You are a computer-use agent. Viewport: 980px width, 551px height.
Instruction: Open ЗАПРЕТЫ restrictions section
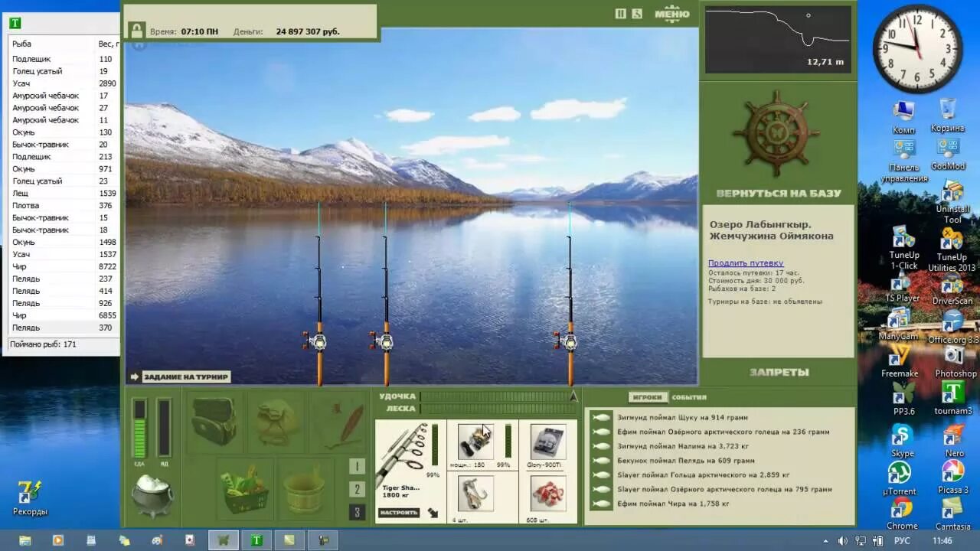point(779,372)
